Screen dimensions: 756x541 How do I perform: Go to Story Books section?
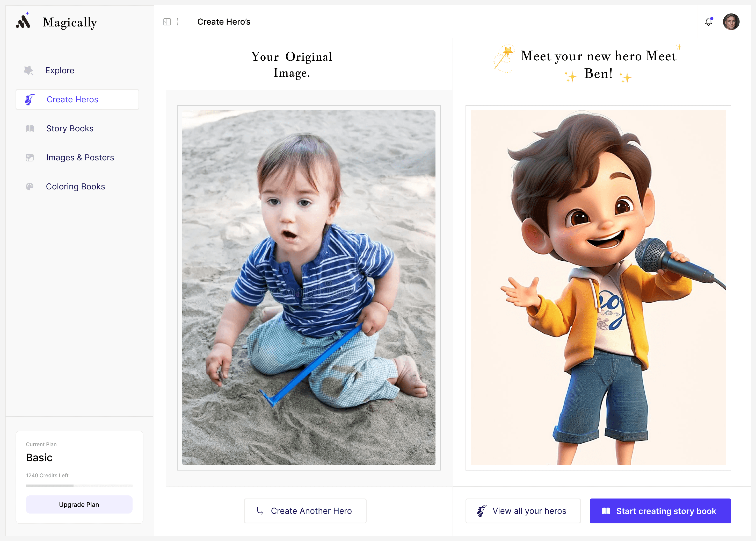click(70, 129)
